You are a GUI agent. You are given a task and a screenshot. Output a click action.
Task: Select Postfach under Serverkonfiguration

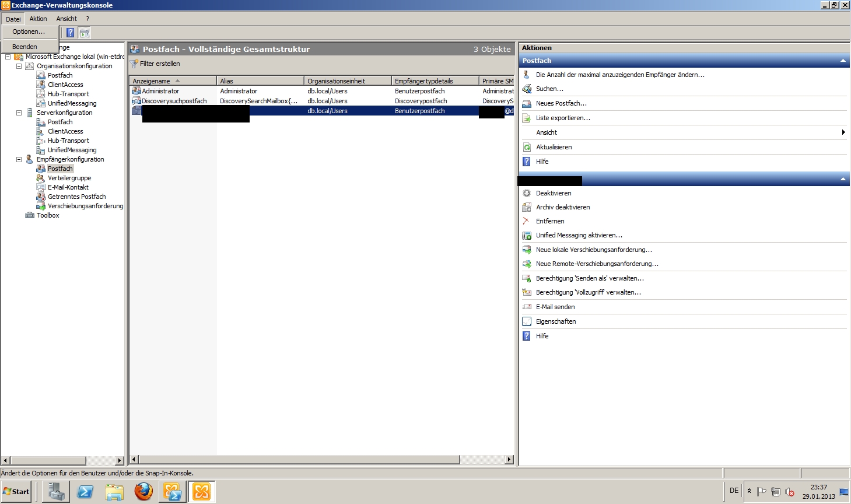click(x=60, y=122)
